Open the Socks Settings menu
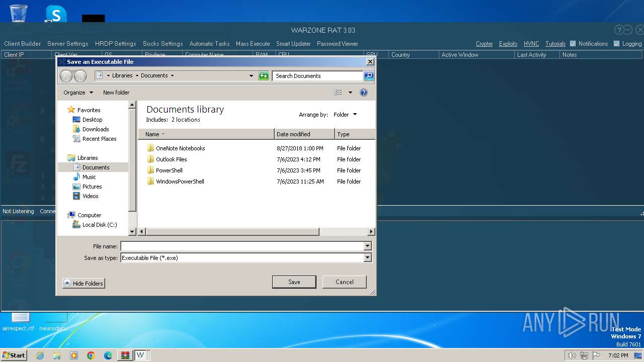Image resolution: width=644 pixels, height=362 pixels. click(x=163, y=44)
